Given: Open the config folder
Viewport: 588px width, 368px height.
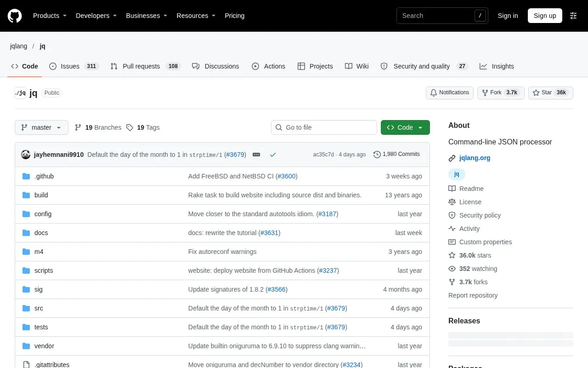Looking at the screenshot, I should pos(43,214).
